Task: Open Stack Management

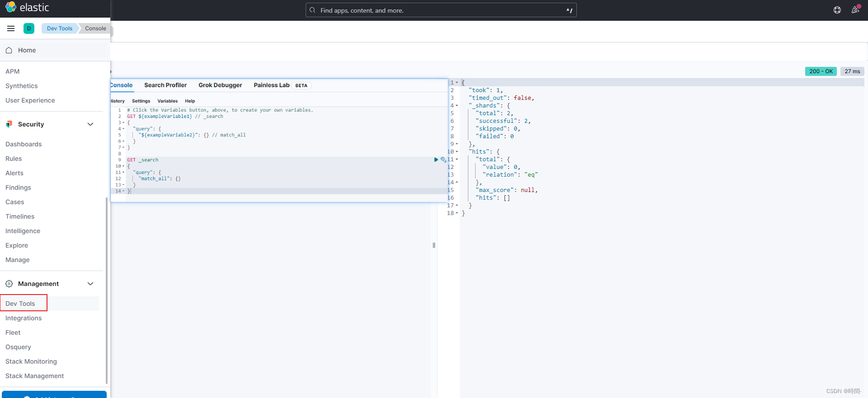Action: [34, 376]
